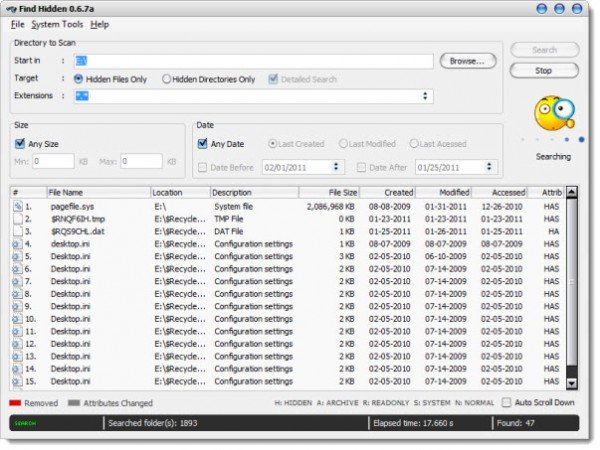Image resolution: width=600 pixels, height=450 pixels.
Task: Click the scrollbar up arrow in results list
Action: click(x=572, y=192)
